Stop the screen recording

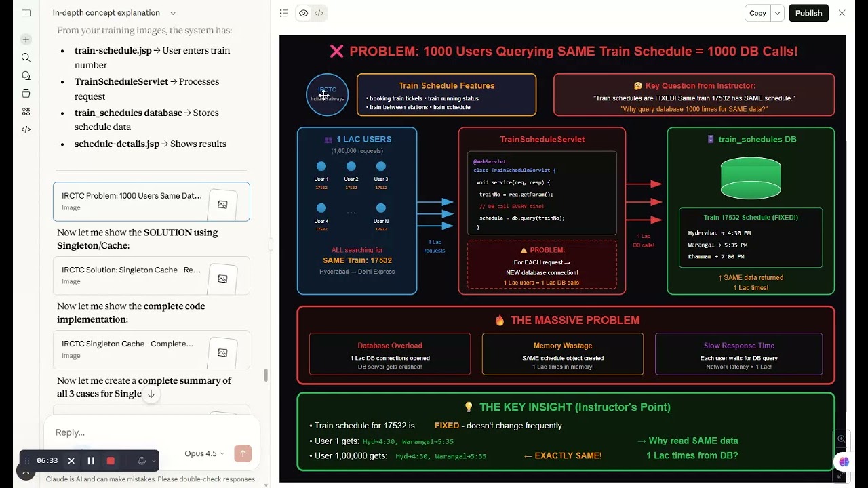[111, 461]
